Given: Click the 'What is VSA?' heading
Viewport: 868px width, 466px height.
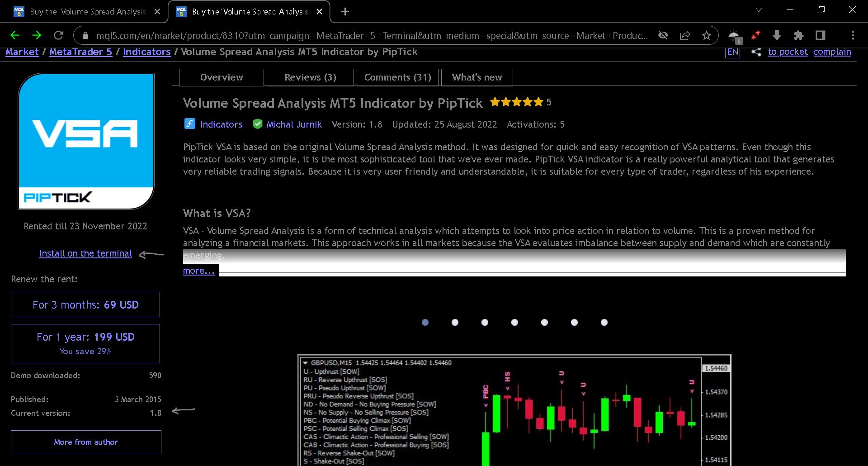Looking at the screenshot, I should click(x=217, y=213).
